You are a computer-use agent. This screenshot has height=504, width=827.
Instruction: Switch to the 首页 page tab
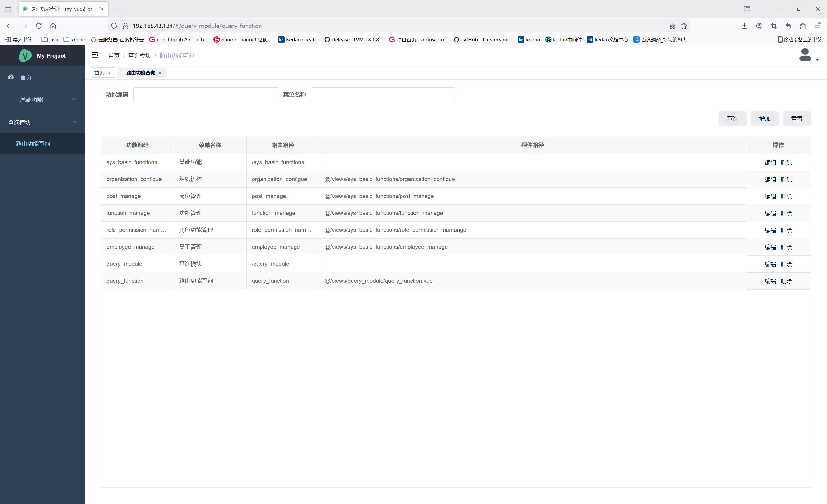pos(99,73)
